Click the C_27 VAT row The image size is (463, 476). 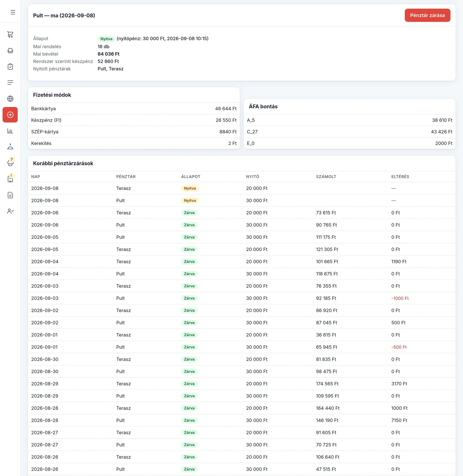tap(350, 132)
